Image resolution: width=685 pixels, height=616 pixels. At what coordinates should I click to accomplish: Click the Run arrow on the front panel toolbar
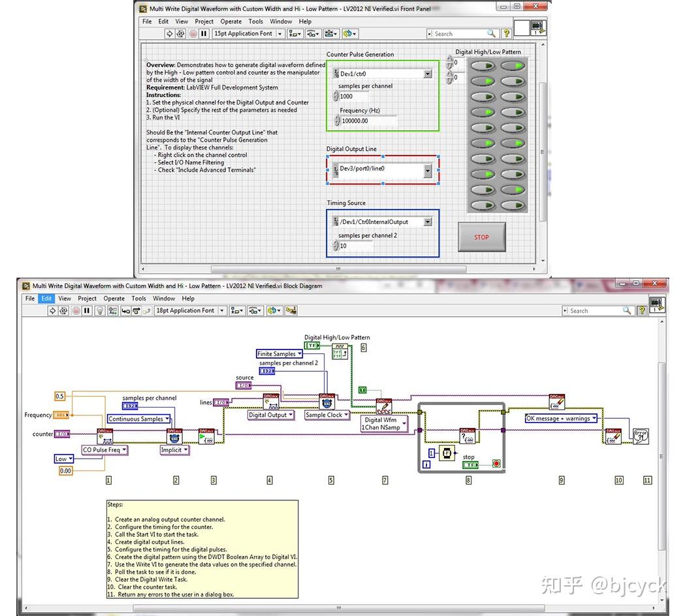pos(170,33)
